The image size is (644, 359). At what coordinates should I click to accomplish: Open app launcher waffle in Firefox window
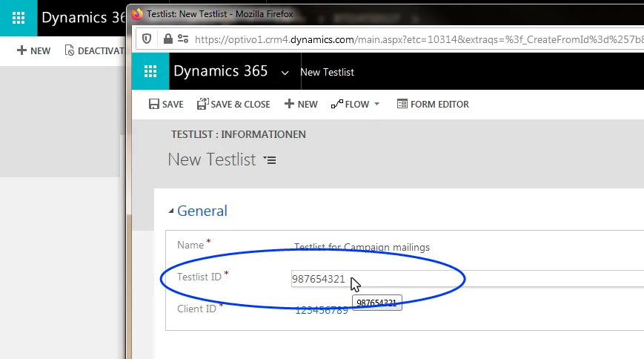150,71
